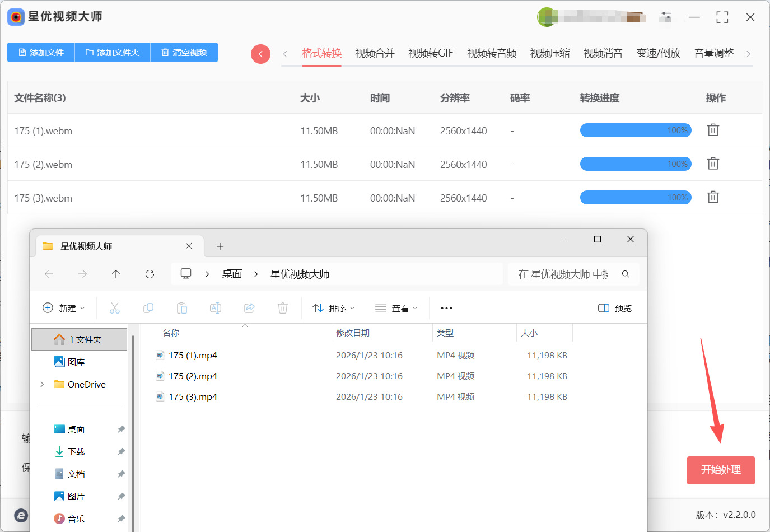Open settings sliders icon in title bar
The image size is (770, 532).
[x=665, y=17]
